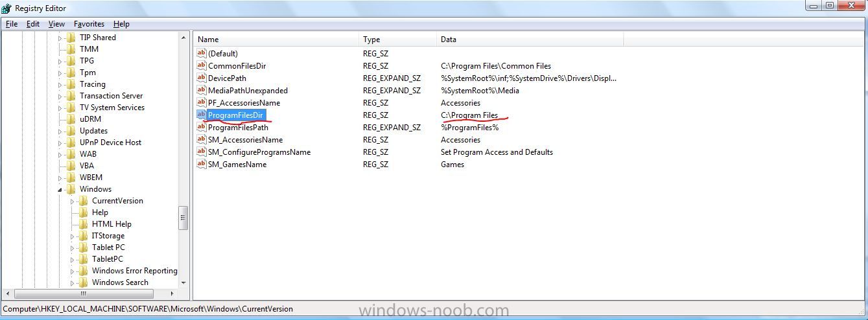Click the C:\Program Files\Common Files data cell
This screenshot has height=320, width=868.
496,65
